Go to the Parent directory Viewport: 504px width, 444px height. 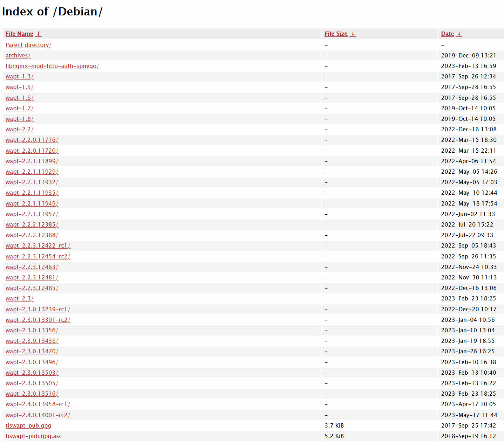[28, 45]
